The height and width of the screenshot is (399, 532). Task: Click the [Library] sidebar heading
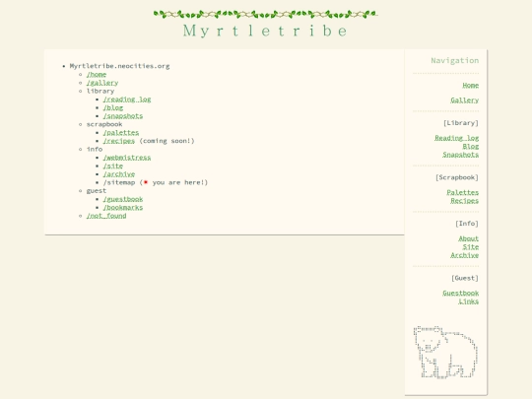461,123
